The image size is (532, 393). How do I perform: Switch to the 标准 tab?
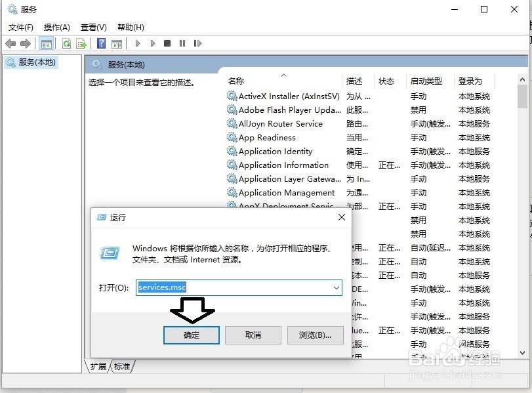click(122, 367)
